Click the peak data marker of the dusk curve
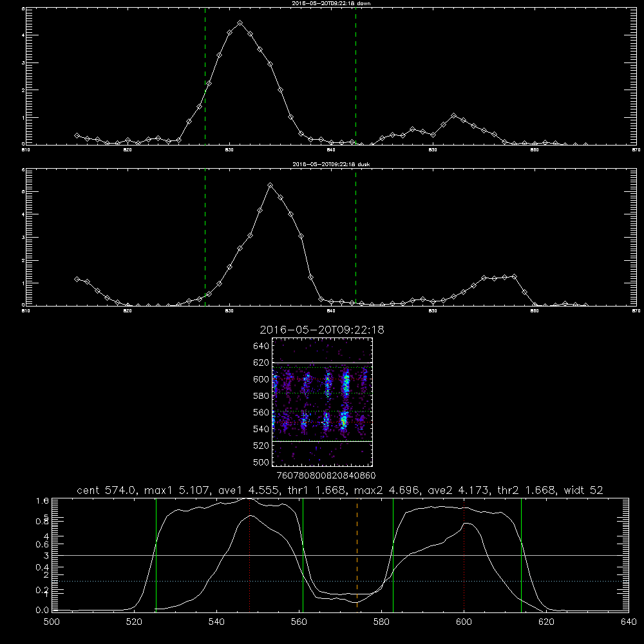Screen dimensions: 644x644 click(x=270, y=185)
